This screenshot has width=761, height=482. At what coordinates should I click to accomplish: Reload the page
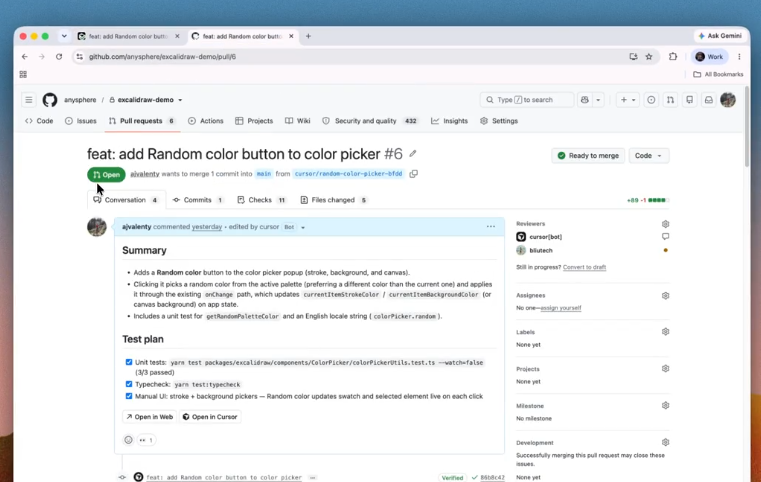[59, 57]
